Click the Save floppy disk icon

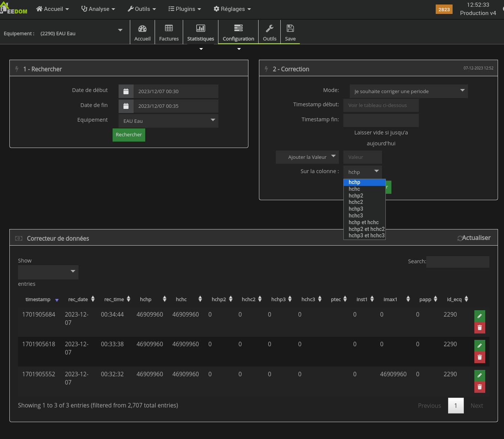[x=290, y=29]
